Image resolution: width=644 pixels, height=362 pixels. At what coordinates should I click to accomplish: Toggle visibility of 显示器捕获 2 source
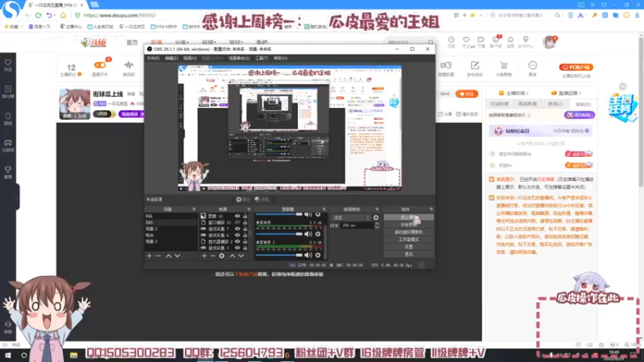pos(237,242)
